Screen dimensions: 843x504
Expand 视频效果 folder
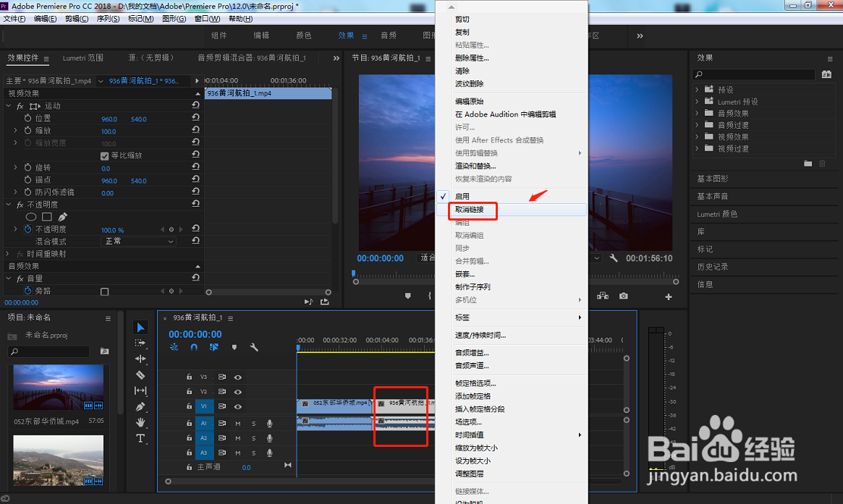coord(698,137)
